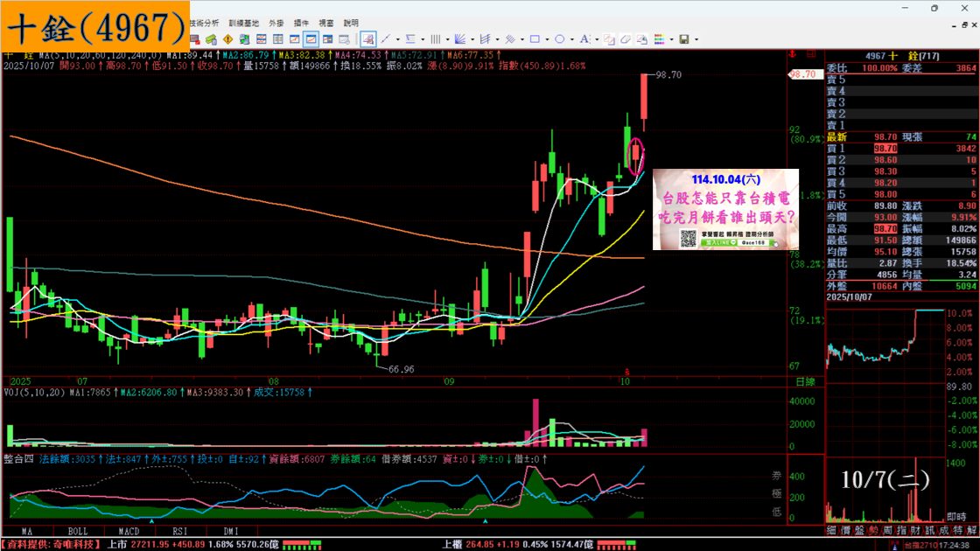Select the trend line drawing tool

[386, 39]
